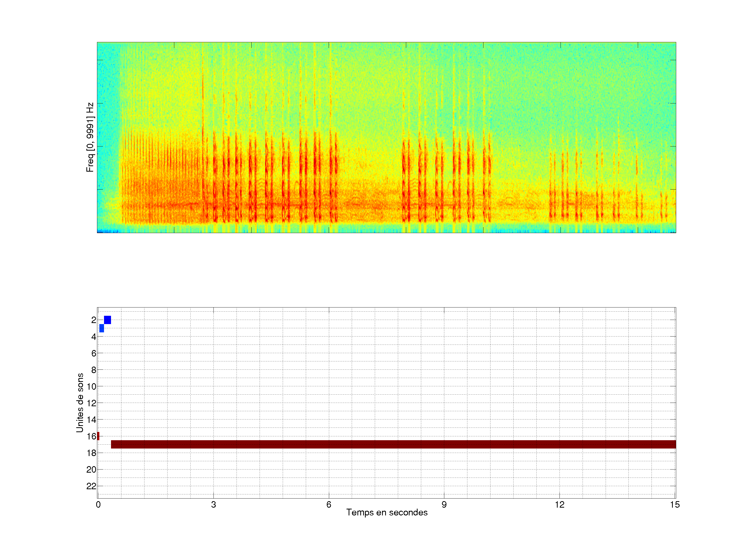Screen dimensions: 747x560
Task: Click the y-axis tick label 14
Action: click(x=91, y=419)
